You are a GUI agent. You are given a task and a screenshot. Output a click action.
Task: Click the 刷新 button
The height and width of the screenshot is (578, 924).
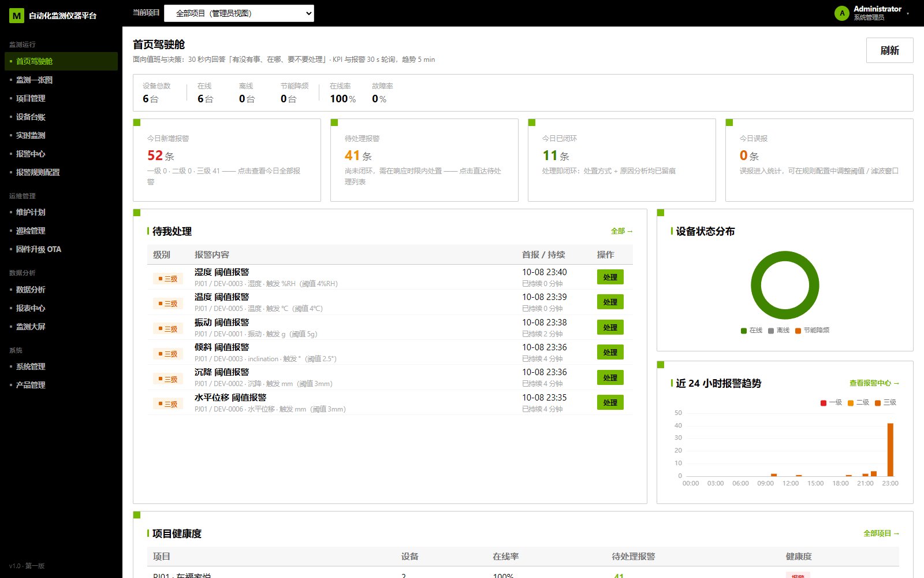[x=889, y=50]
